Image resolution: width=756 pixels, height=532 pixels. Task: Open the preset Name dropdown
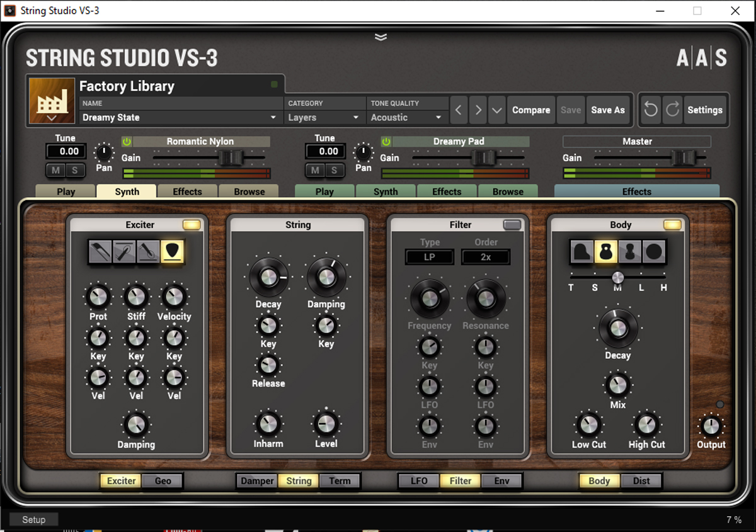180,117
